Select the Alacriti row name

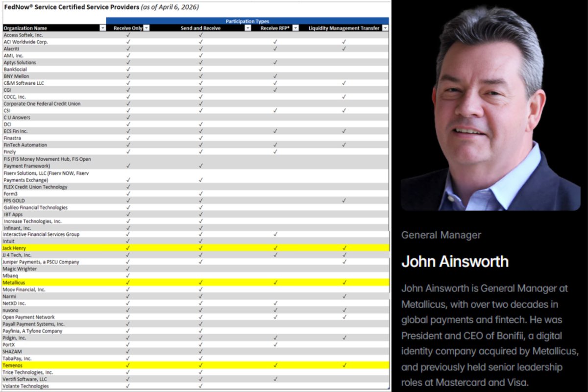(54, 49)
